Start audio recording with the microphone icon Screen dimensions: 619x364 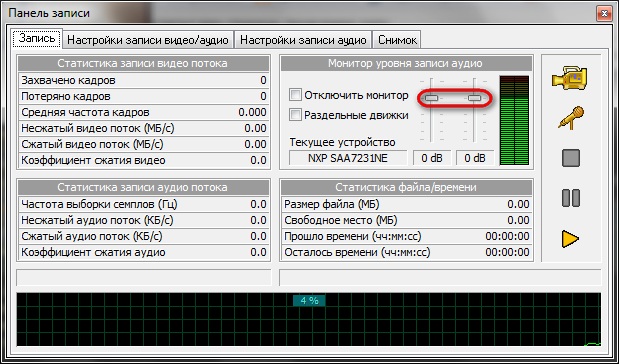571,118
